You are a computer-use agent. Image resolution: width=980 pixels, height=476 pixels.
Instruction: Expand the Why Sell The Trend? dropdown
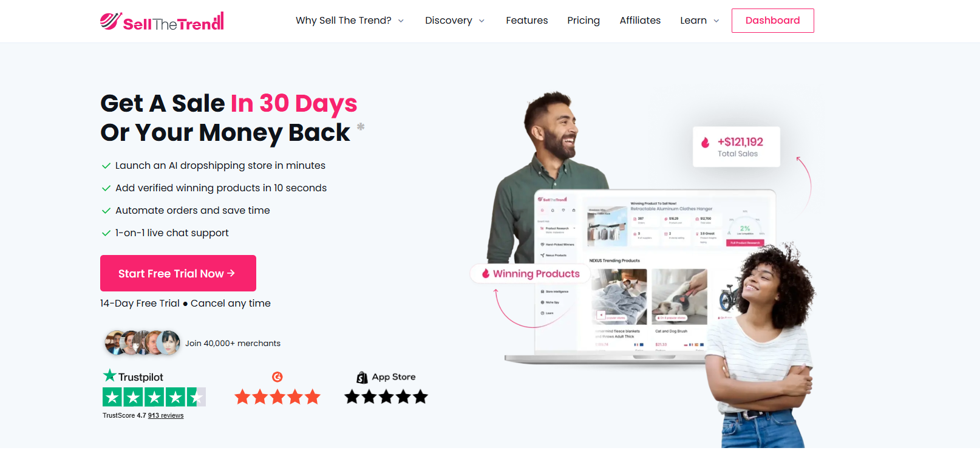click(350, 21)
